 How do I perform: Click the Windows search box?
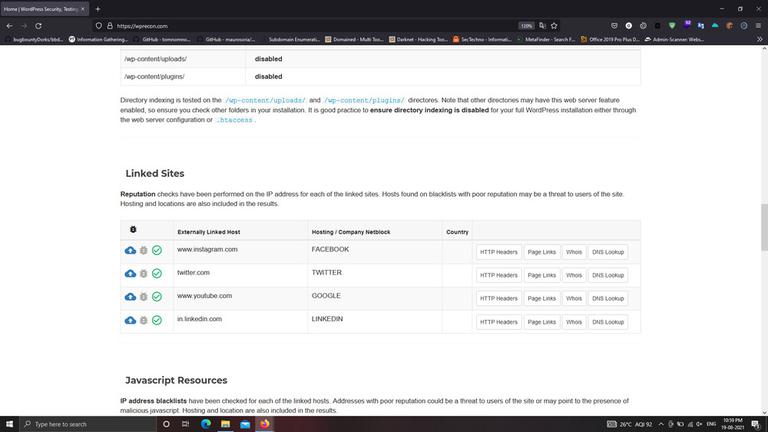tap(88, 424)
